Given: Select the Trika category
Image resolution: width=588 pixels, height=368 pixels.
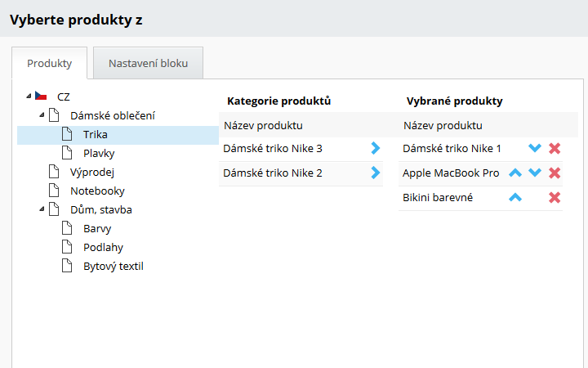Looking at the screenshot, I should coord(96,134).
